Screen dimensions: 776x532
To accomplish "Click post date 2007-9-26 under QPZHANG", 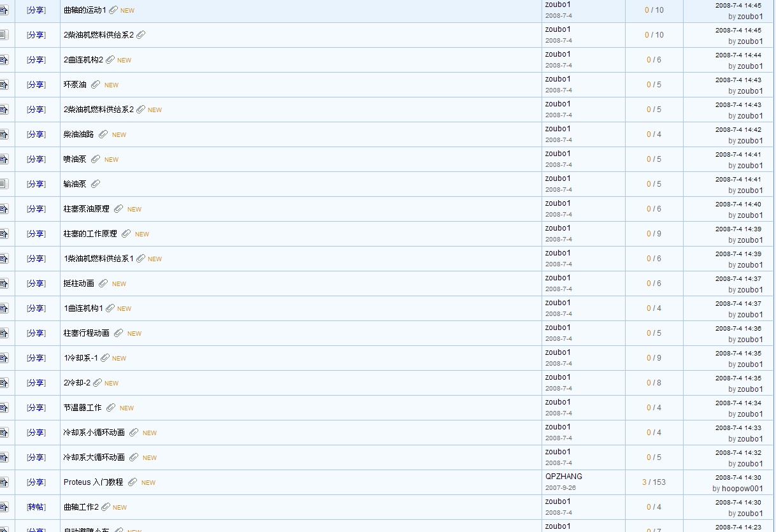I will tap(560, 487).
